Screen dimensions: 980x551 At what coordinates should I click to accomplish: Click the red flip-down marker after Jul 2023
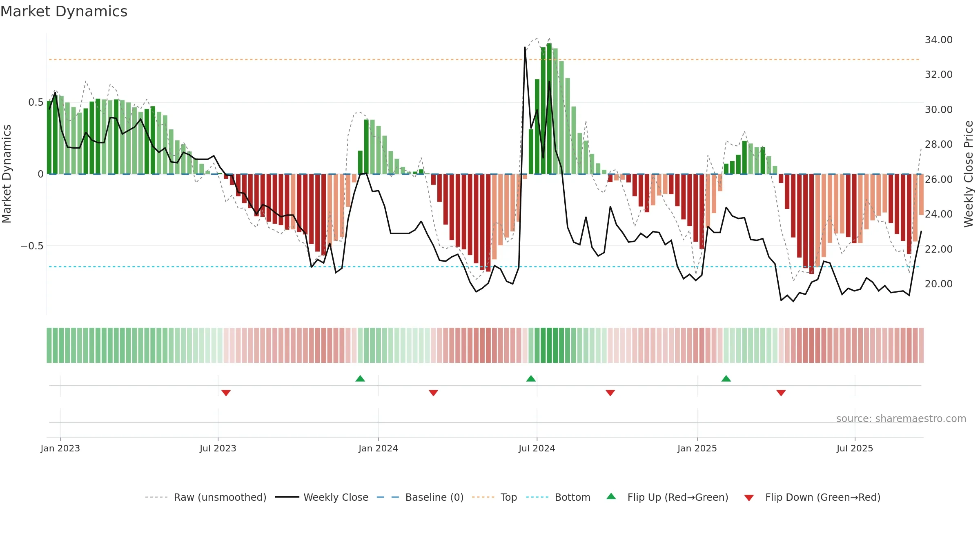pyautogui.click(x=226, y=393)
